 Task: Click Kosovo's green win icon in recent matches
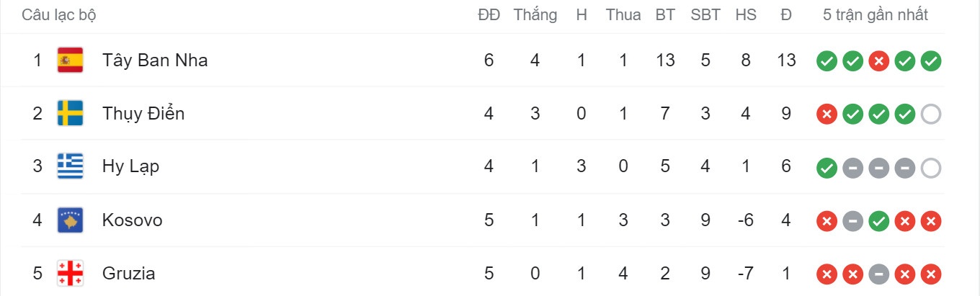point(878,221)
